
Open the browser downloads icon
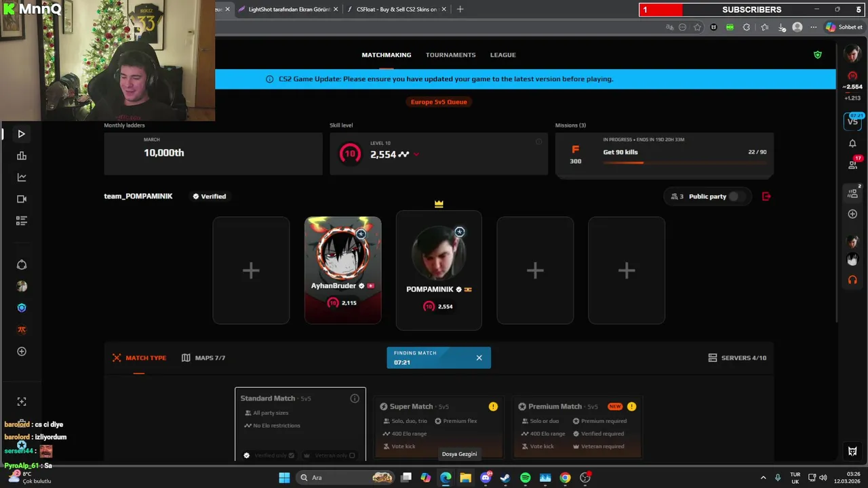(782, 27)
